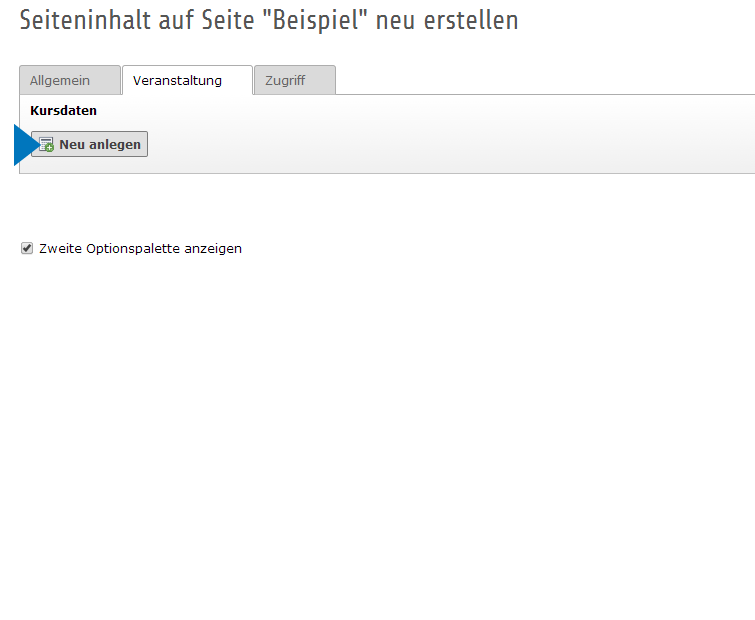Click the Kursdaten section label

pos(64,111)
